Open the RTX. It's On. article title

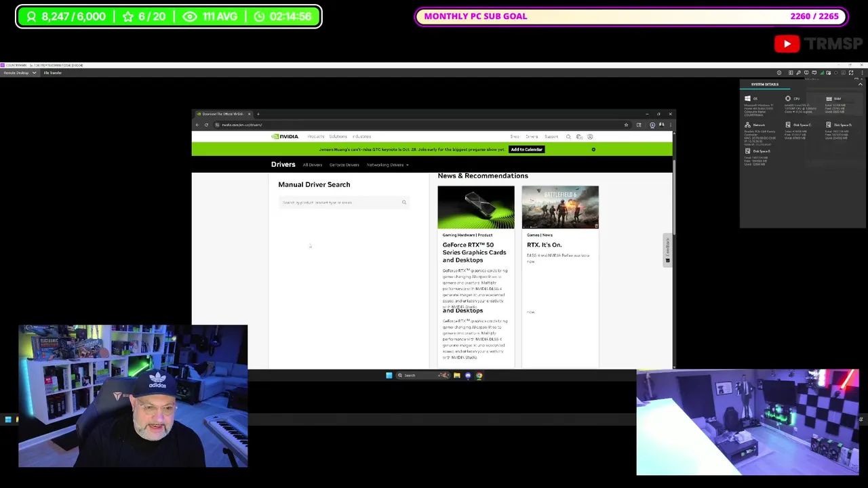click(545, 245)
